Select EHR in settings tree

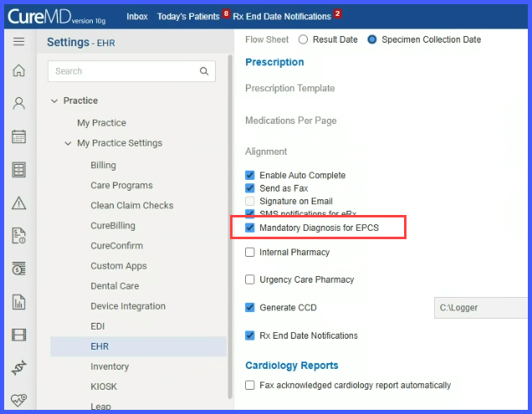click(138, 346)
